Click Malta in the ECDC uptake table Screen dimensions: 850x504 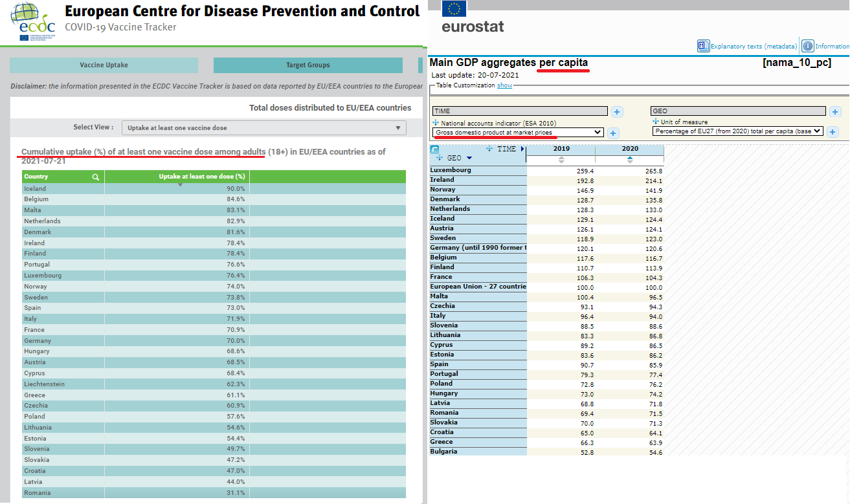click(32, 210)
